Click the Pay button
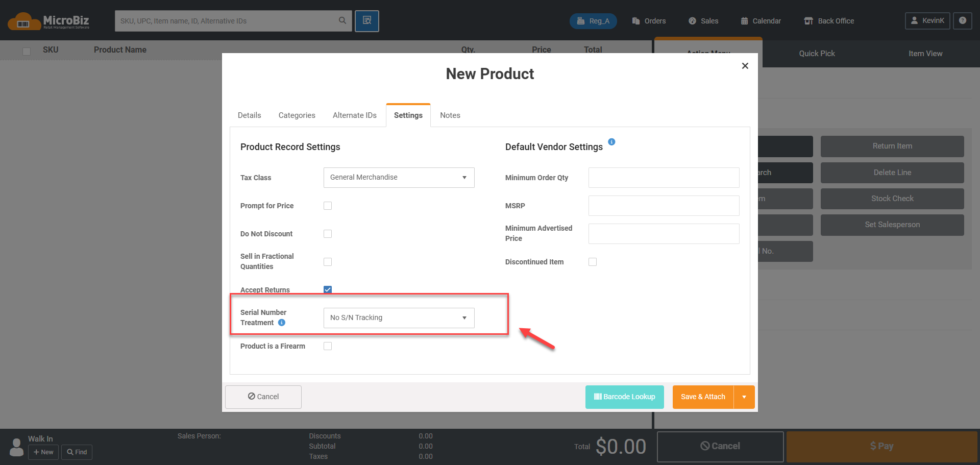 882,447
